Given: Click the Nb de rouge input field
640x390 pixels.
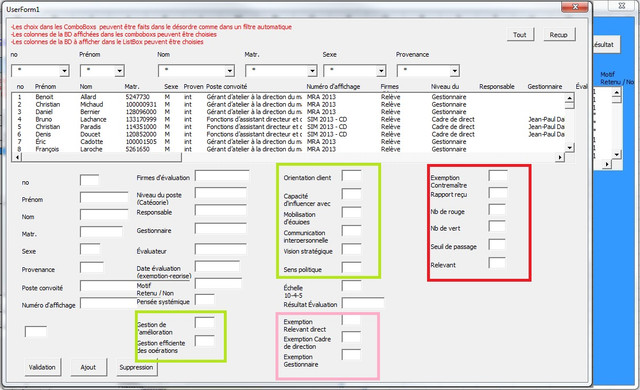Looking at the screenshot, I should click(x=498, y=210).
